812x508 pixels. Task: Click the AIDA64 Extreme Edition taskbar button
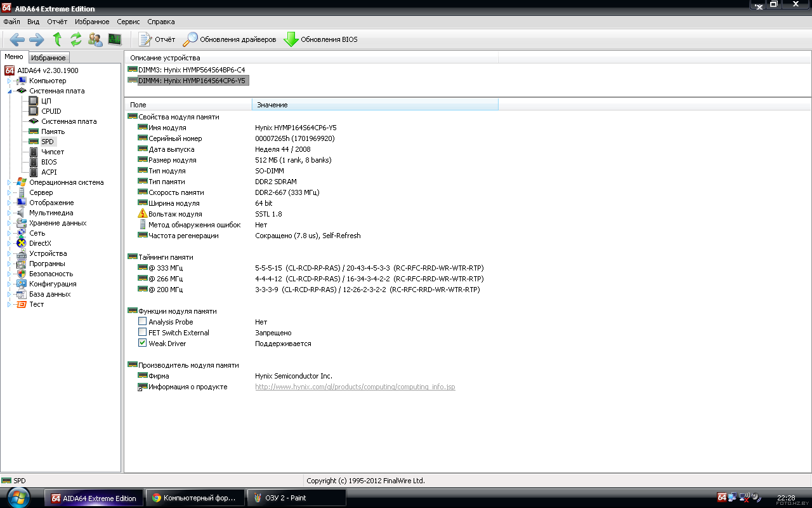(x=94, y=498)
